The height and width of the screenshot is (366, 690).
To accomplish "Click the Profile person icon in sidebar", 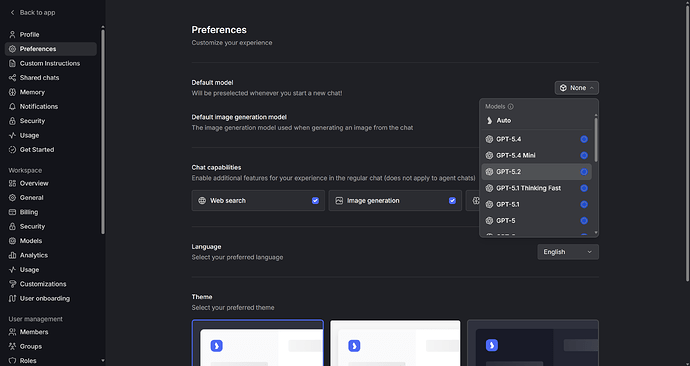I will 12,34.
